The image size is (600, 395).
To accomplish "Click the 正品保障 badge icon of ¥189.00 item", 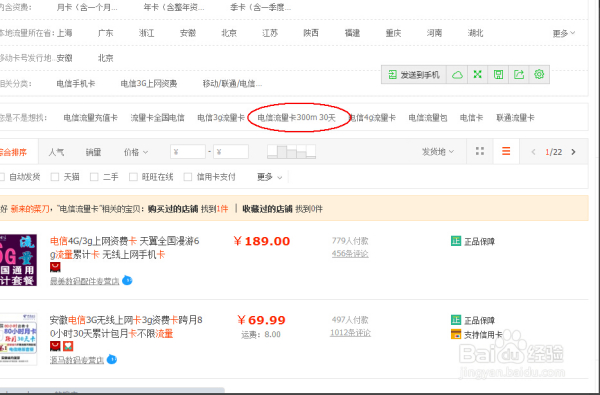I will [x=456, y=241].
